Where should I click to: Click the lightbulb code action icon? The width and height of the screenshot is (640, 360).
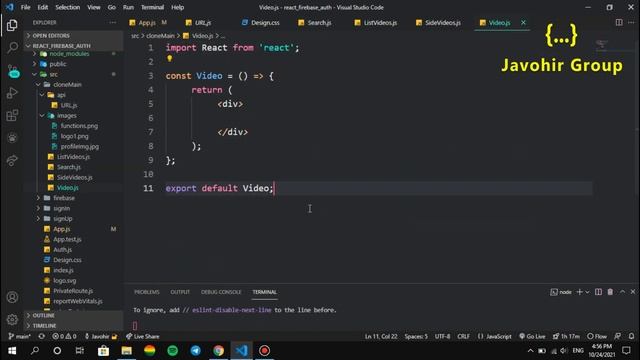169,59
